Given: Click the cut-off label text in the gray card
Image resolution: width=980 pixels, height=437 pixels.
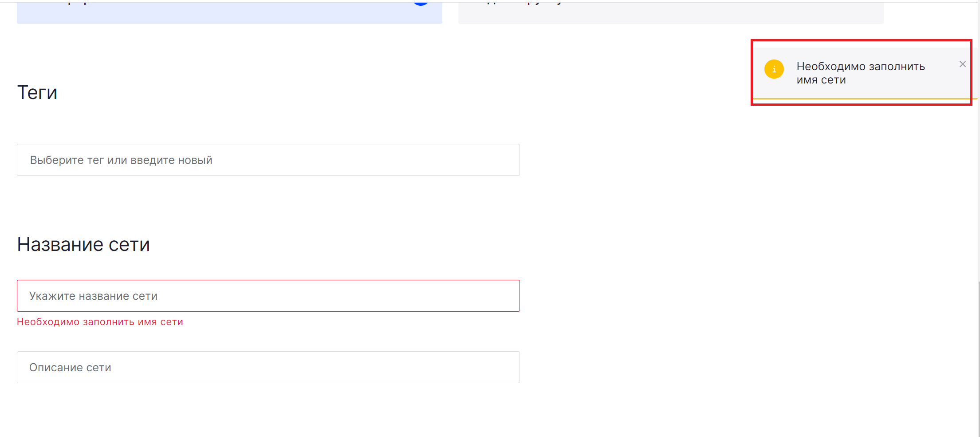Looking at the screenshot, I should tap(523, 3).
